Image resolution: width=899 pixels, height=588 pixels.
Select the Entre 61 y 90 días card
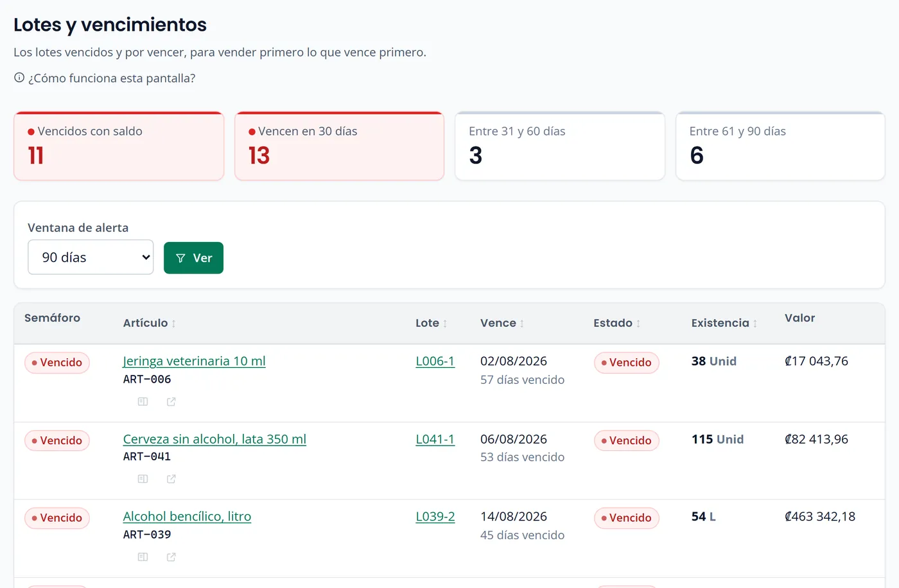tap(781, 146)
